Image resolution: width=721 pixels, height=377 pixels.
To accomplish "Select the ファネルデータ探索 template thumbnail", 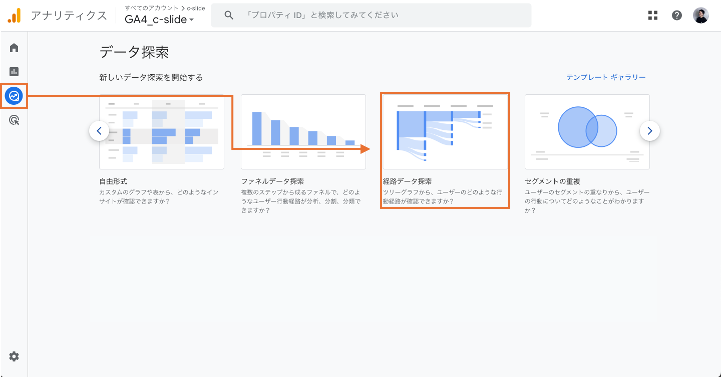I will (x=303, y=132).
